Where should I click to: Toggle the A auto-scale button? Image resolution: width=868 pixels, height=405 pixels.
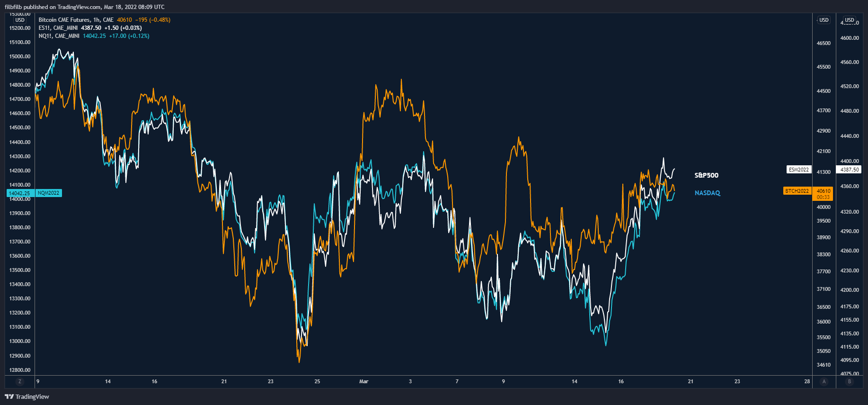824,381
